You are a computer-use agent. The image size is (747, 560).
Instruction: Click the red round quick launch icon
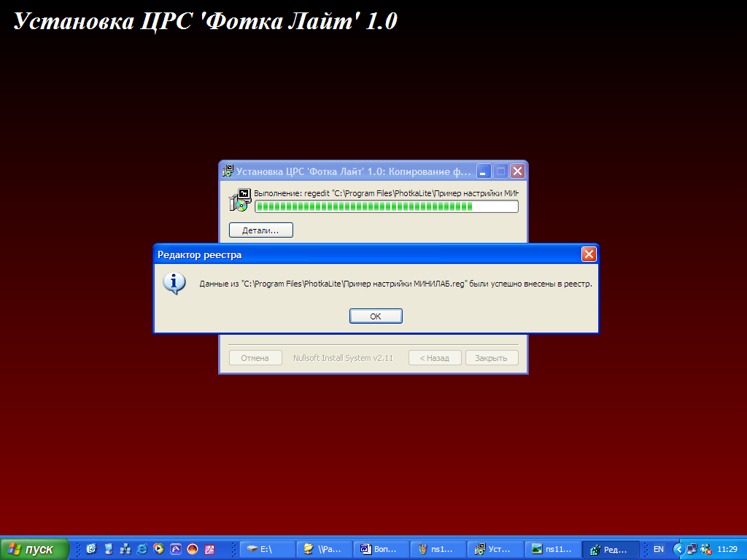coord(193,549)
